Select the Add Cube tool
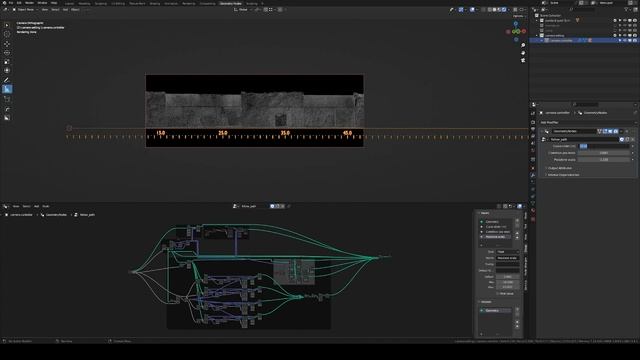640x360 pixels. tap(7, 99)
